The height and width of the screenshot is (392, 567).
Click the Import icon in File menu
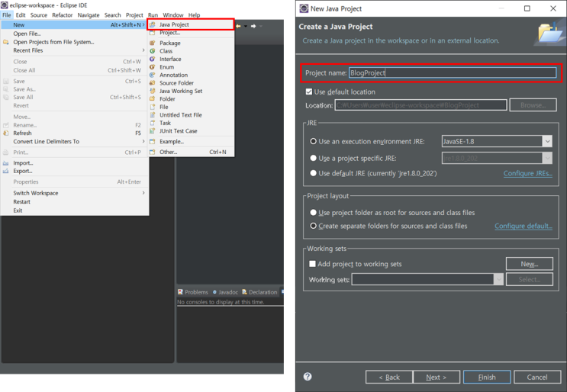click(x=6, y=163)
